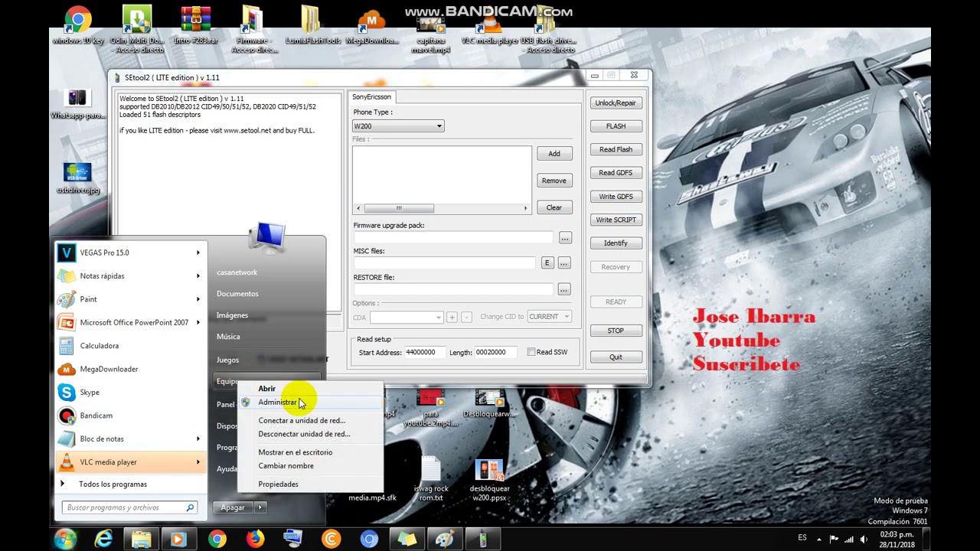Click VEGAS Pro 15.0 in Start menu

(131, 253)
